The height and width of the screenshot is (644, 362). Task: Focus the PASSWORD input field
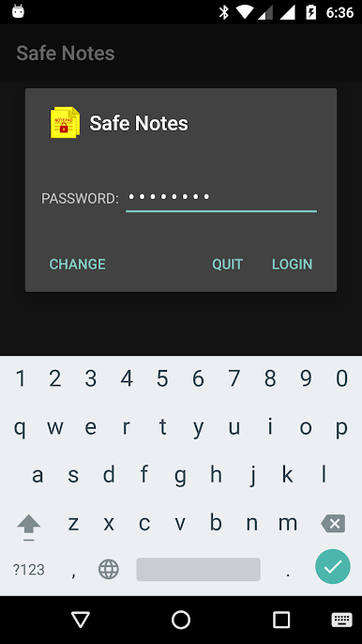coord(221,198)
